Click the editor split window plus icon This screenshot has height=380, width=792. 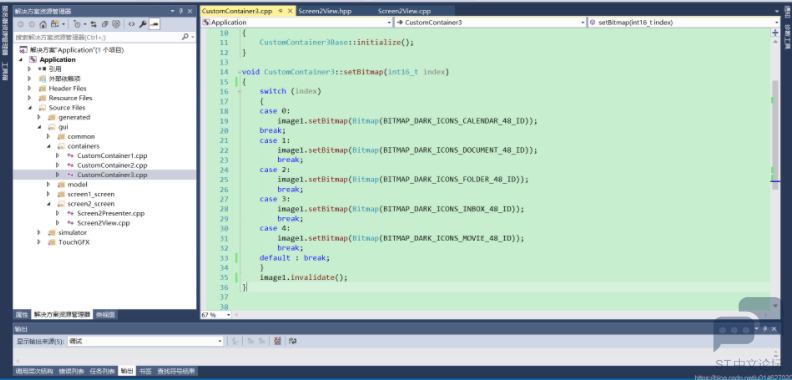[x=775, y=32]
